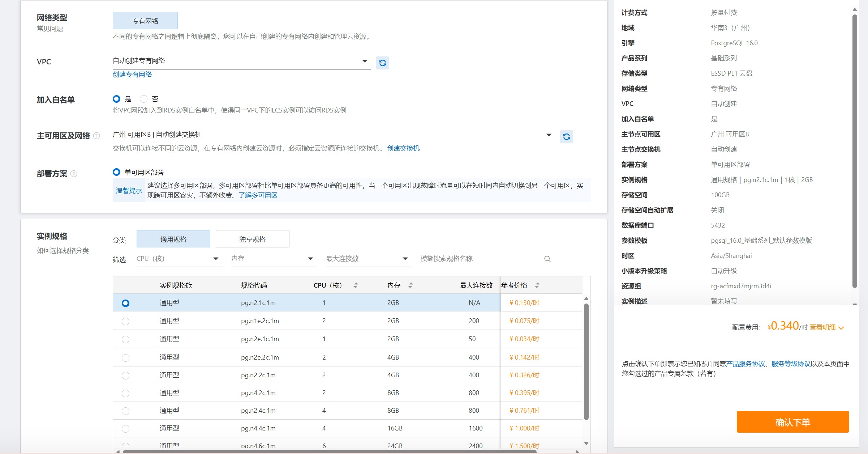Click help icon next to 主可用区及网络
The width and height of the screenshot is (868, 454).
[x=96, y=136]
